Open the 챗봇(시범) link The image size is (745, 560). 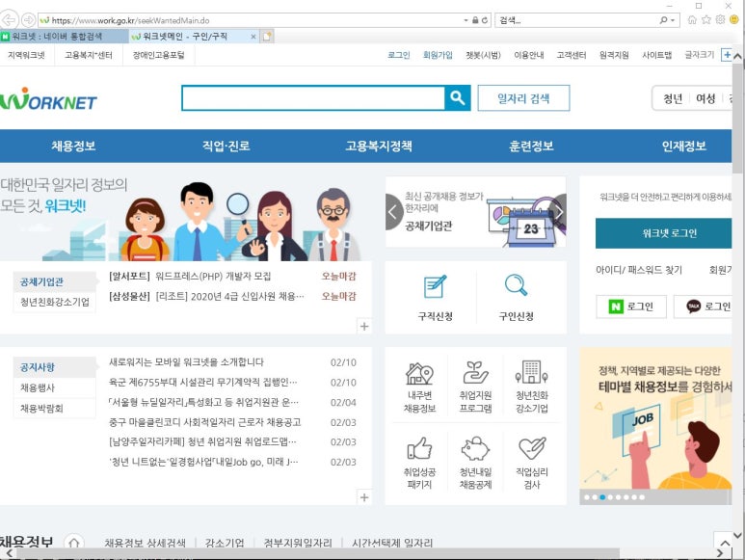point(483,55)
